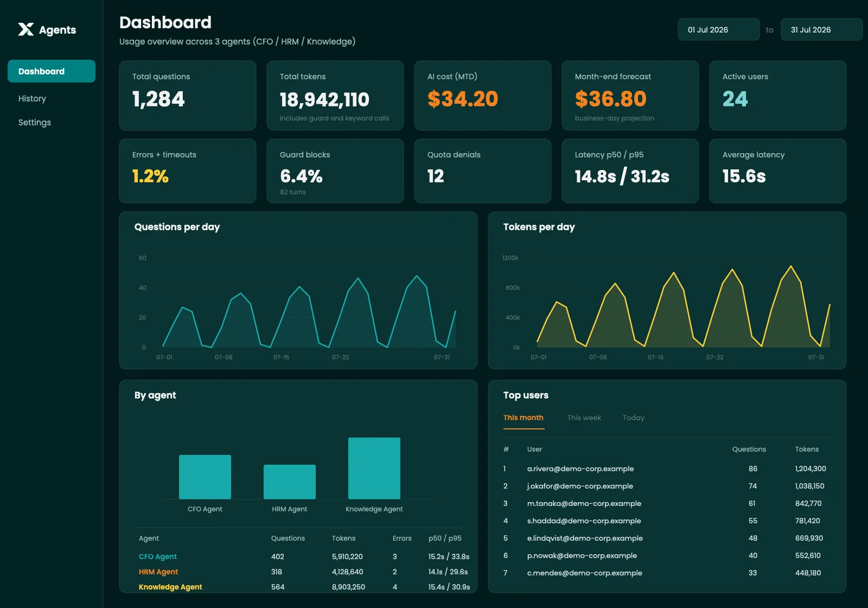Open the Dashboard sidebar item
The width and height of the screenshot is (868, 608).
coord(52,71)
